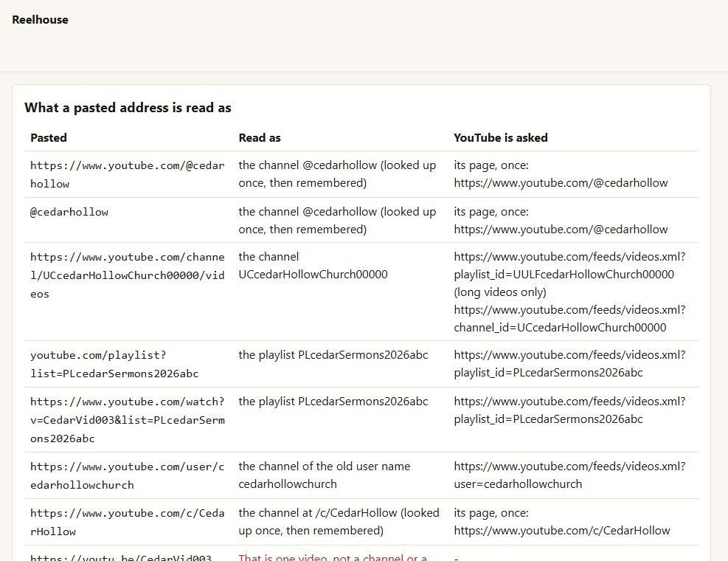728x561 pixels.
Task: Click 'the channel of the old user name' text
Action: click(x=324, y=467)
